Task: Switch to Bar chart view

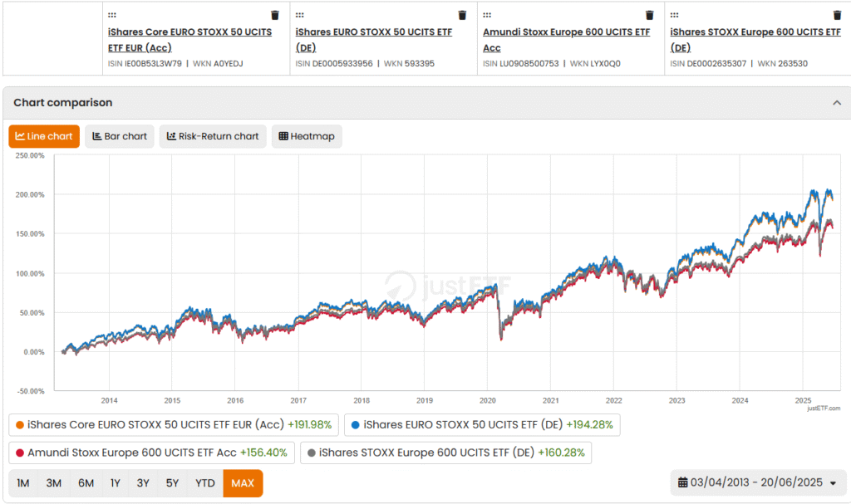Action: [120, 136]
